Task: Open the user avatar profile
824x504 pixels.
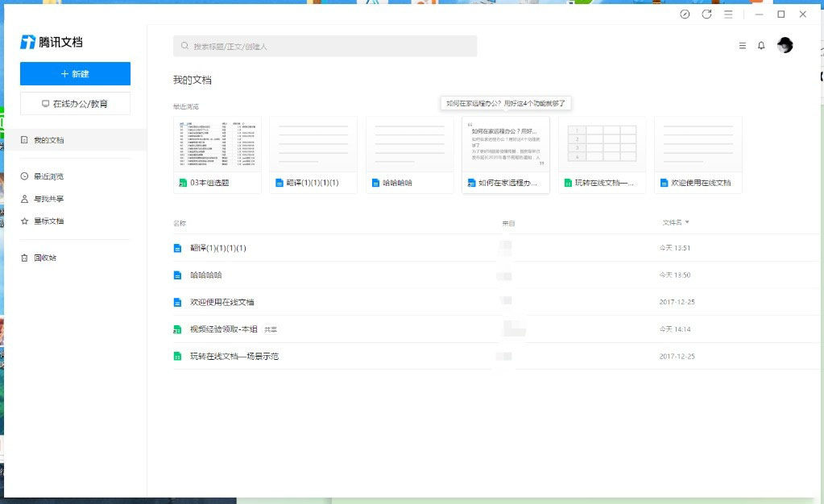Action: click(785, 46)
